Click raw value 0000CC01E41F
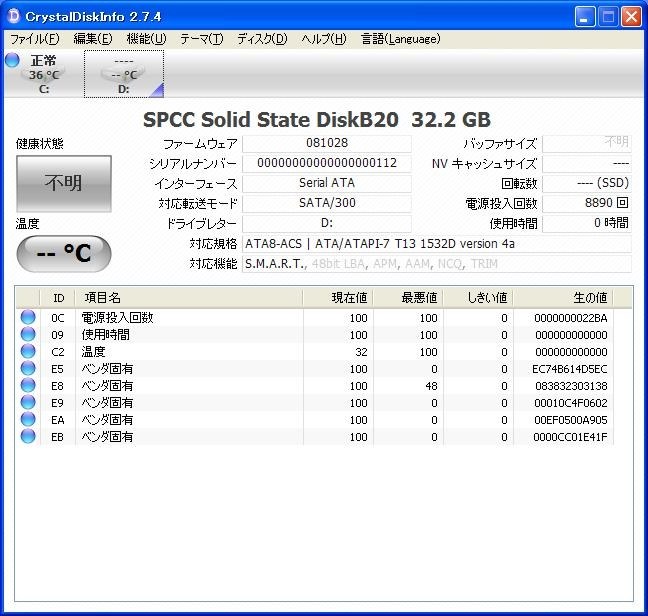The height and width of the screenshot is (616, 648). coord(570,437)
